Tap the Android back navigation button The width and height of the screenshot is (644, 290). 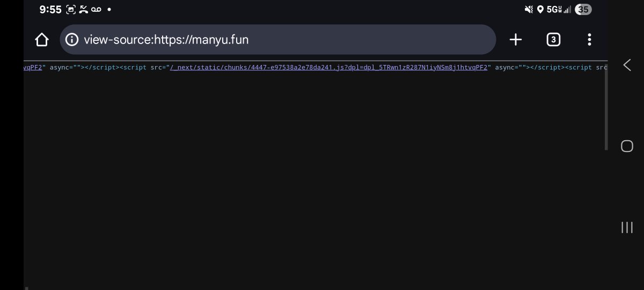point(627,65)
